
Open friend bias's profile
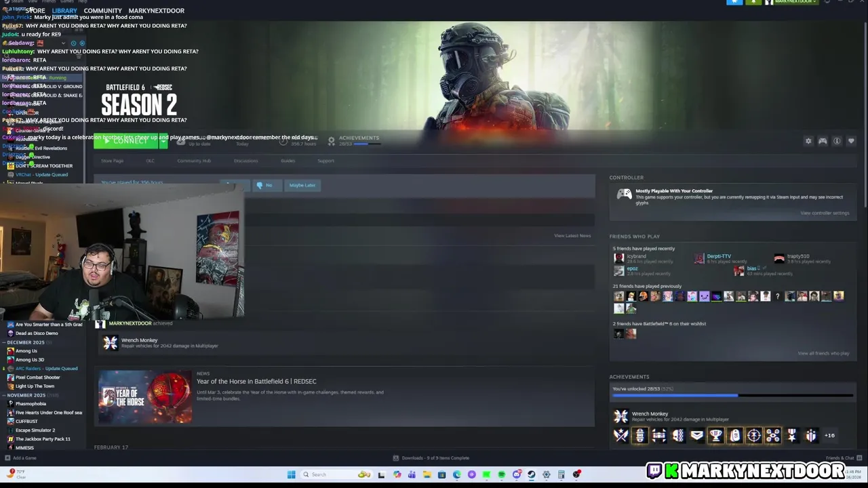(x=751, y=268)
